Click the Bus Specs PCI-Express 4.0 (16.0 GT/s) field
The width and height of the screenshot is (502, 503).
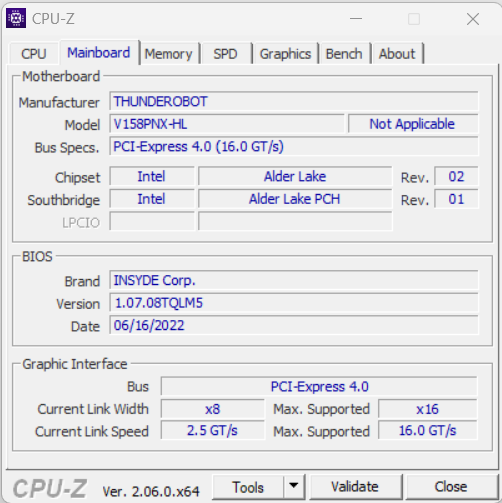click(x=294, y=146)
